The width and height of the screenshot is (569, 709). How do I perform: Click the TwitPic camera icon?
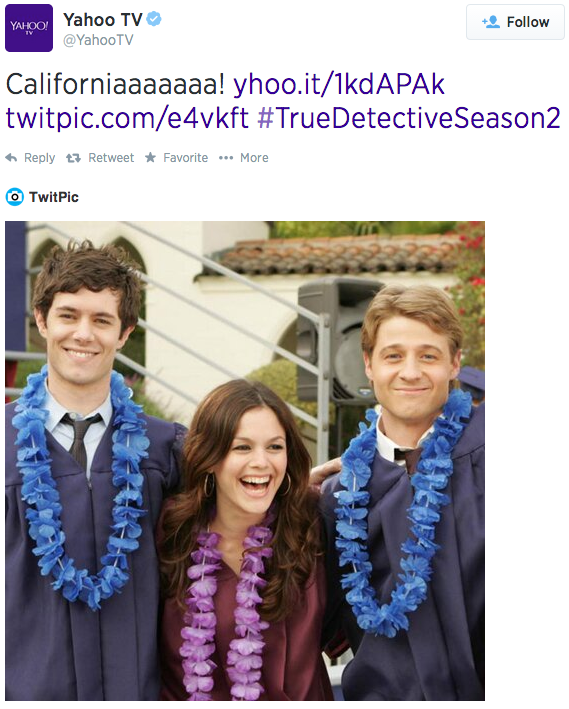[14, 197]
